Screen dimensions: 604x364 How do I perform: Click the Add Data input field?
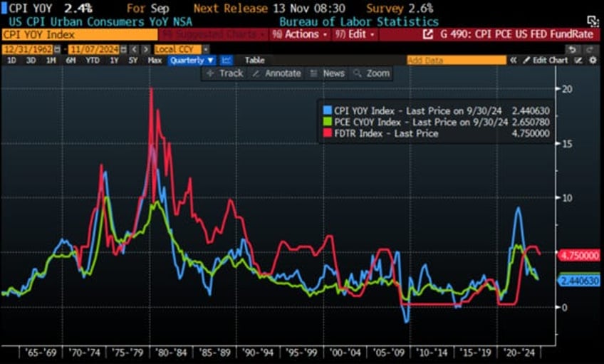[457, 60]
